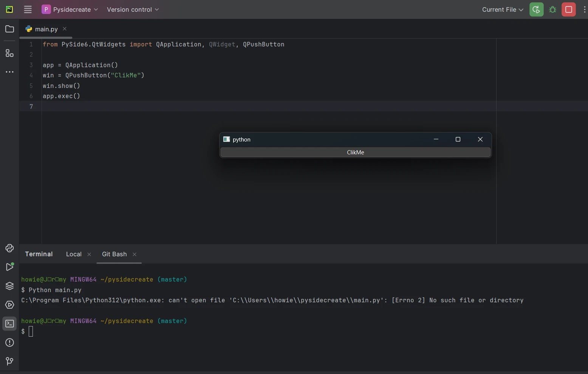Toggle the Terminal tool window icon
This screenshot has width=588, height=374.
[x=9, y=324]
